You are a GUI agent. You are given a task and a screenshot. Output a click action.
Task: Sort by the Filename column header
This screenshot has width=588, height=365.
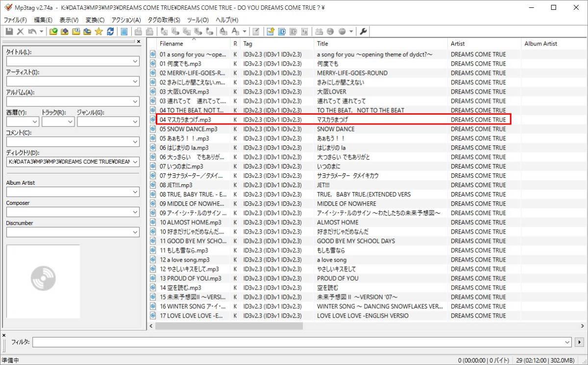pos(194,44)
